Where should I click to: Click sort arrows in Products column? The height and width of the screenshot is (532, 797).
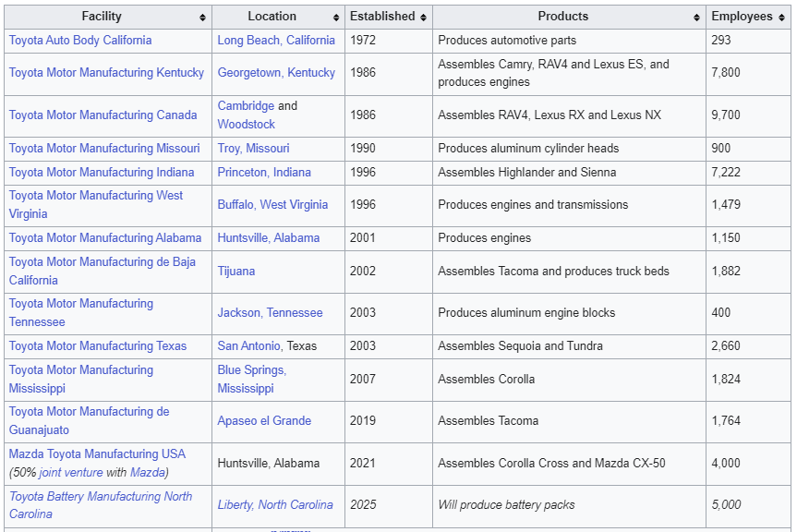coord(696,18)
